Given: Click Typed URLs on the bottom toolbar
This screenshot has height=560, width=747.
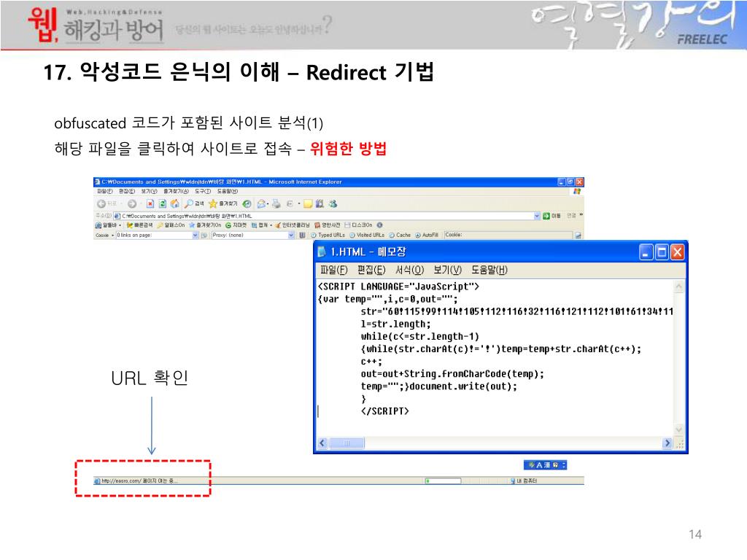Looking at the screenshot, I should tap(328, 235).
